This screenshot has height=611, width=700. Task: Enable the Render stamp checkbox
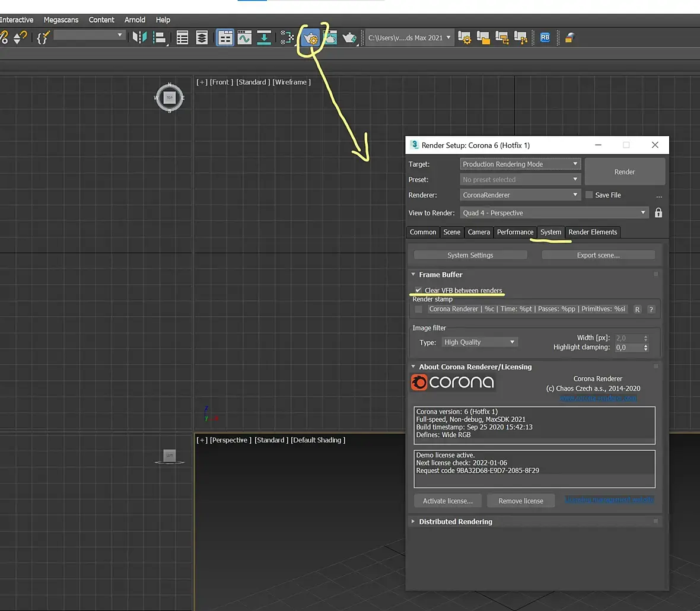(419, 309)
